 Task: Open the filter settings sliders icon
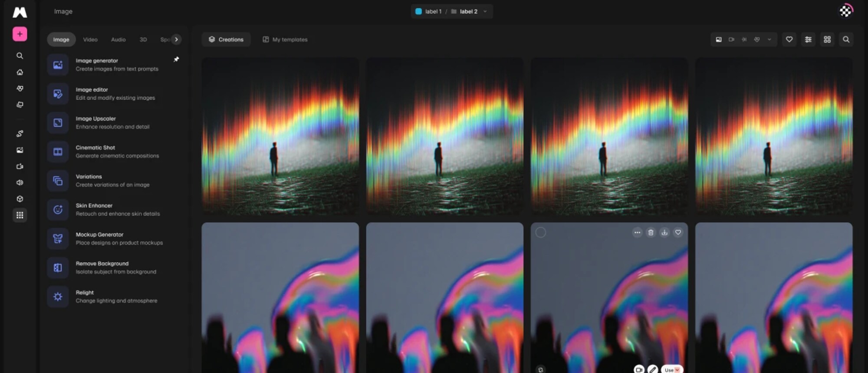tap(808, 40)
